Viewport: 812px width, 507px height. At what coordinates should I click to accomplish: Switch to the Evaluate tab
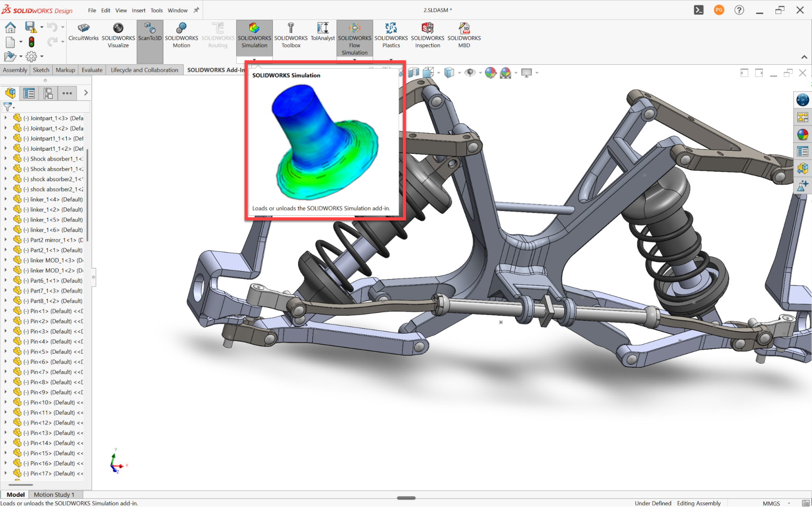[x=92, y=70]
